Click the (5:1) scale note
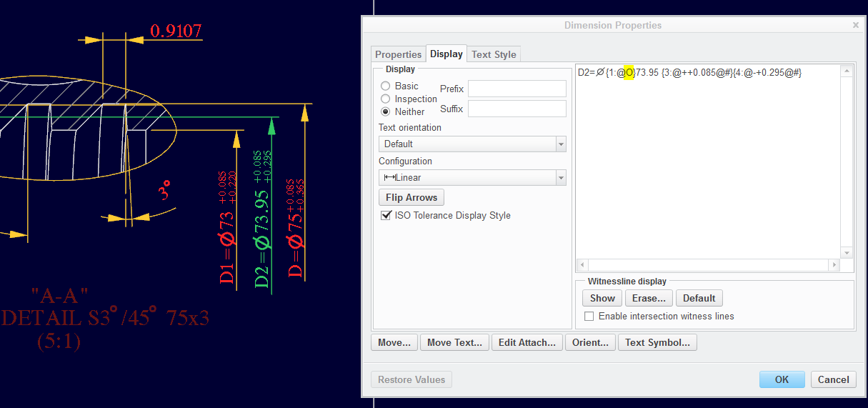Viewport: 868px width, 408px height. coord(59,342)
